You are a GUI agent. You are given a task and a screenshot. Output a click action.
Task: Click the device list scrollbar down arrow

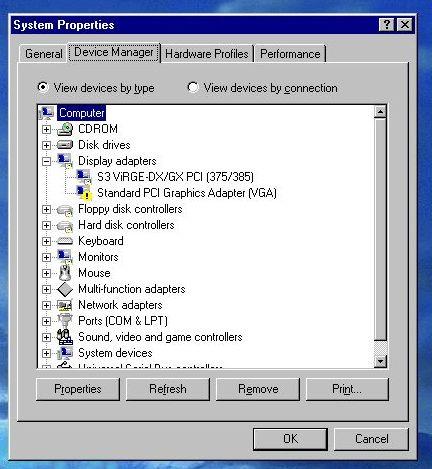click(380, 361)
